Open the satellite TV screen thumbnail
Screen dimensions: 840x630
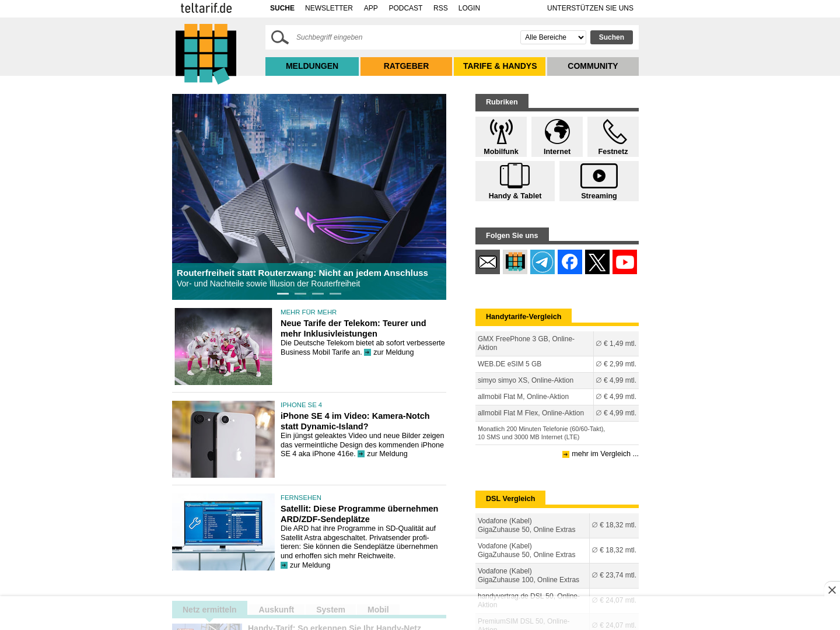click(223, 532)
